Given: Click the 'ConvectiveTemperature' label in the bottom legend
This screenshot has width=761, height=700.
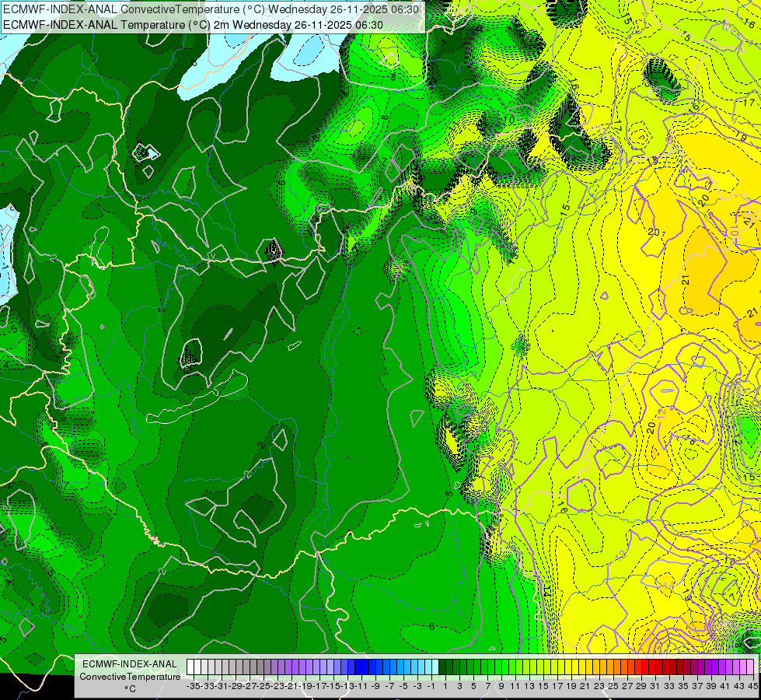Looking at the screenshot, I should pyautogui.click(x=130, y=677).
